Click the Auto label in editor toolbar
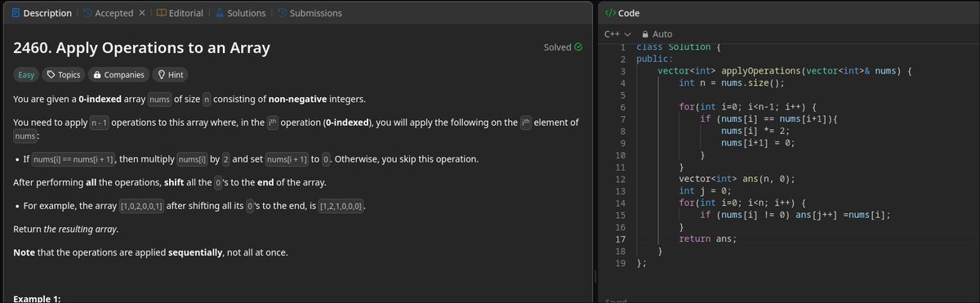Screen dimensions: 980x303 click(x=663, y=34)
